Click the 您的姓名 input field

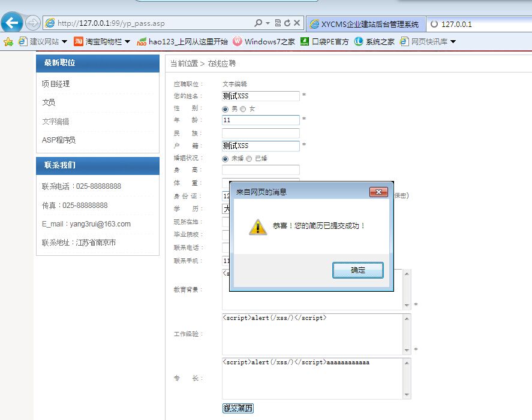pos(260,96)
